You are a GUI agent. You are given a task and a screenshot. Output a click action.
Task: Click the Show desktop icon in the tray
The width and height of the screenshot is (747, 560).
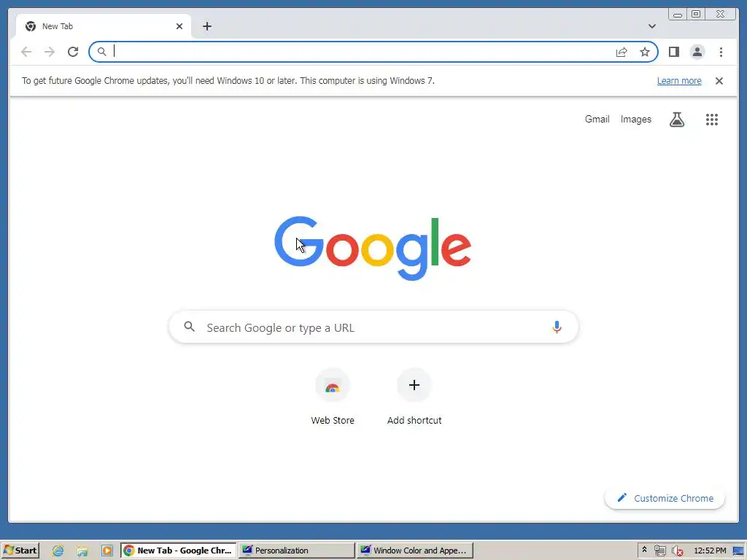pyautogui.click(x=738, y=551)
